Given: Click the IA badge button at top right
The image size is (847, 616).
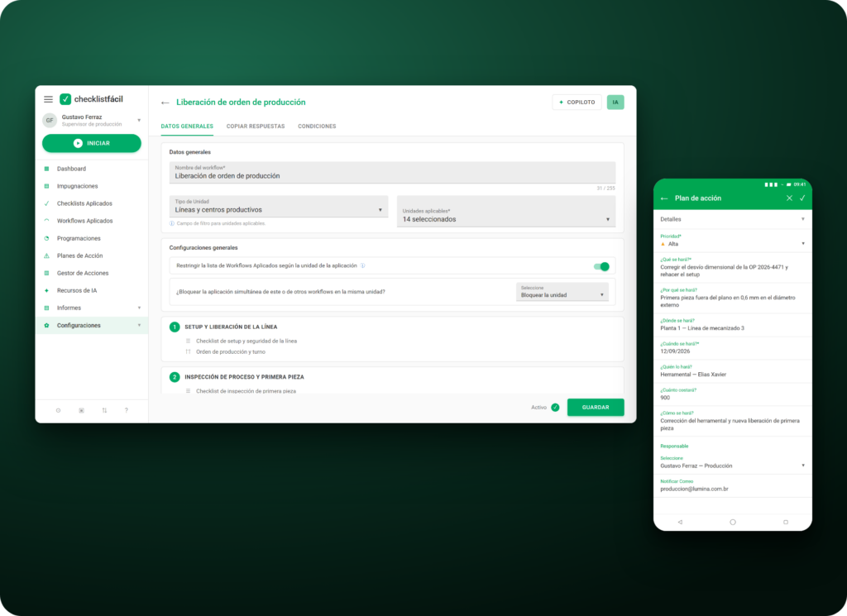Looking at the screenshot, I should click(x=615, y=102).
